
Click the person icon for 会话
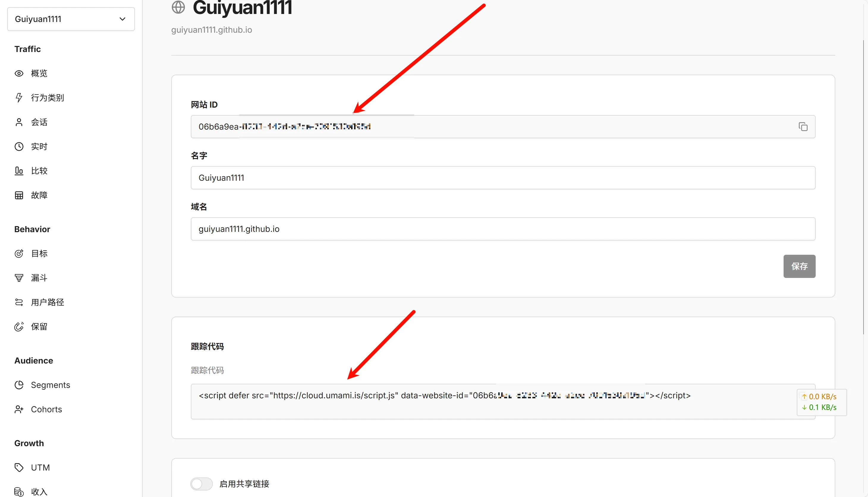pos(19,122)
